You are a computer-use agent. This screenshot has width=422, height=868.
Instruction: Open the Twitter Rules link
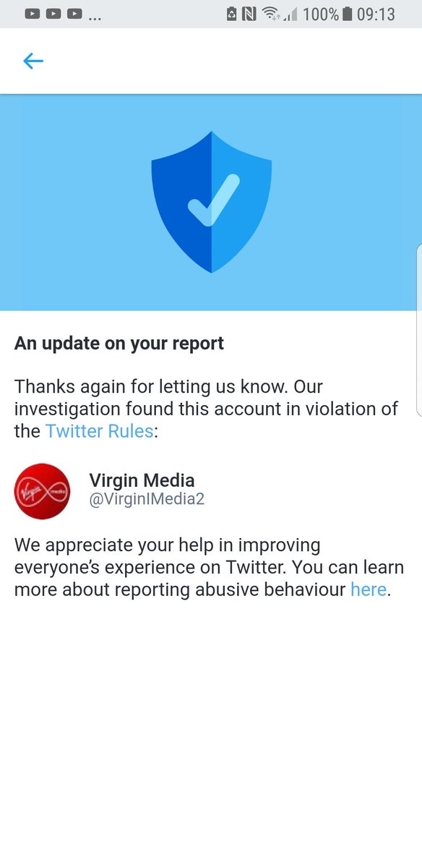(99, 431)
